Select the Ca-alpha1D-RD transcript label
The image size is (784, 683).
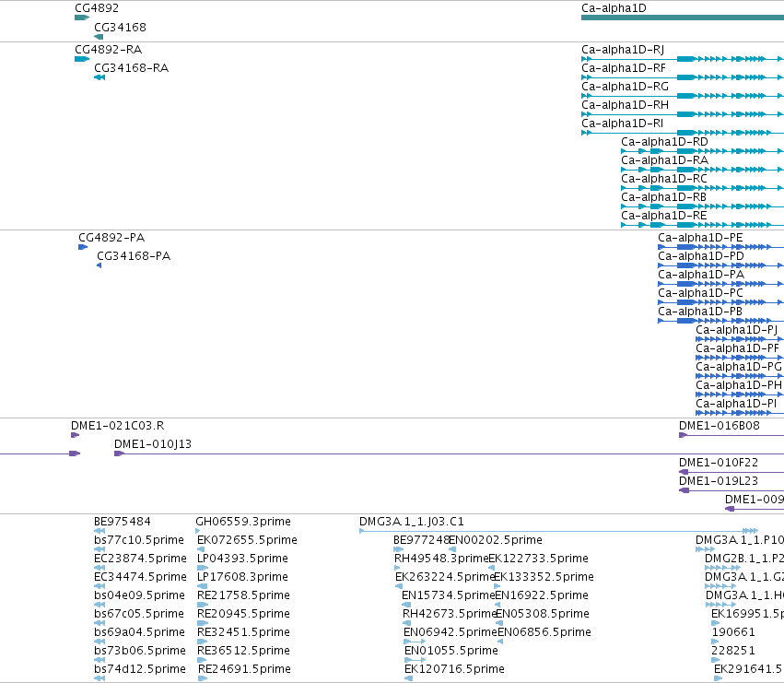point(664,142)
